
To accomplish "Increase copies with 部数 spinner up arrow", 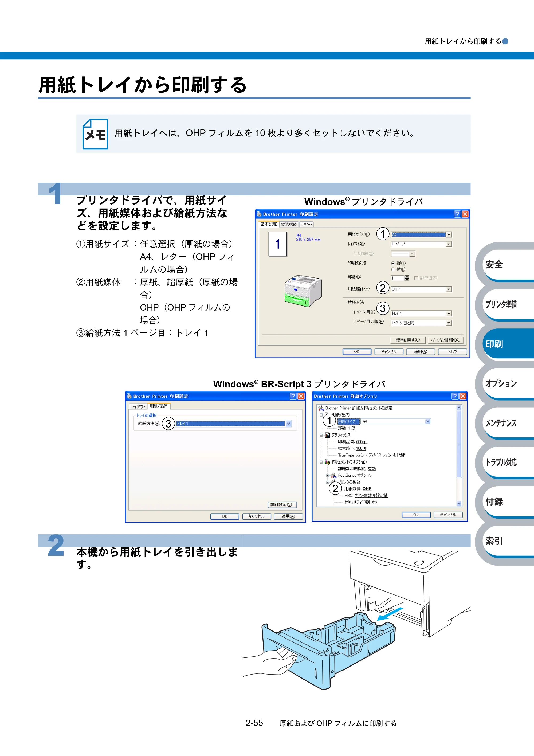I will (x=407, y=277).
